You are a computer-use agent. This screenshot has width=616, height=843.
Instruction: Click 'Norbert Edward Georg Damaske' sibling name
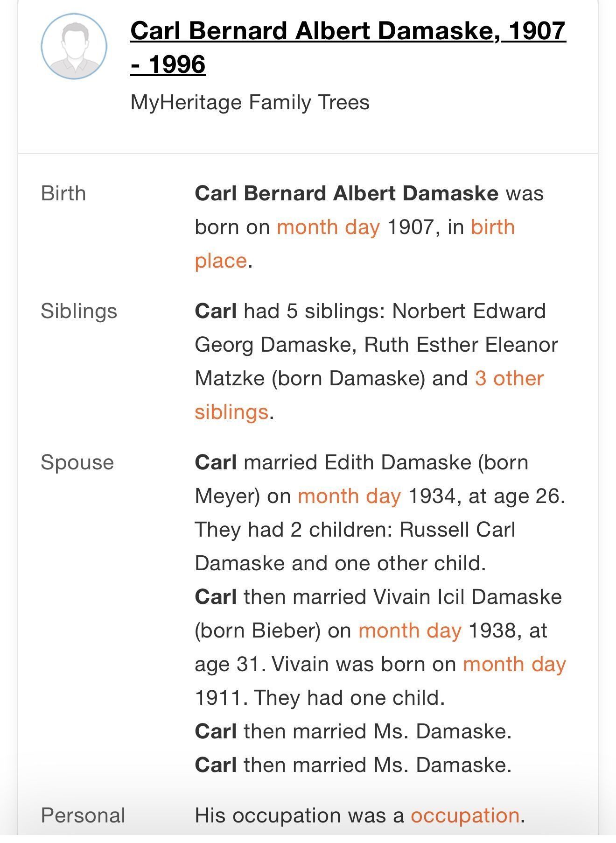coord(468,312)
